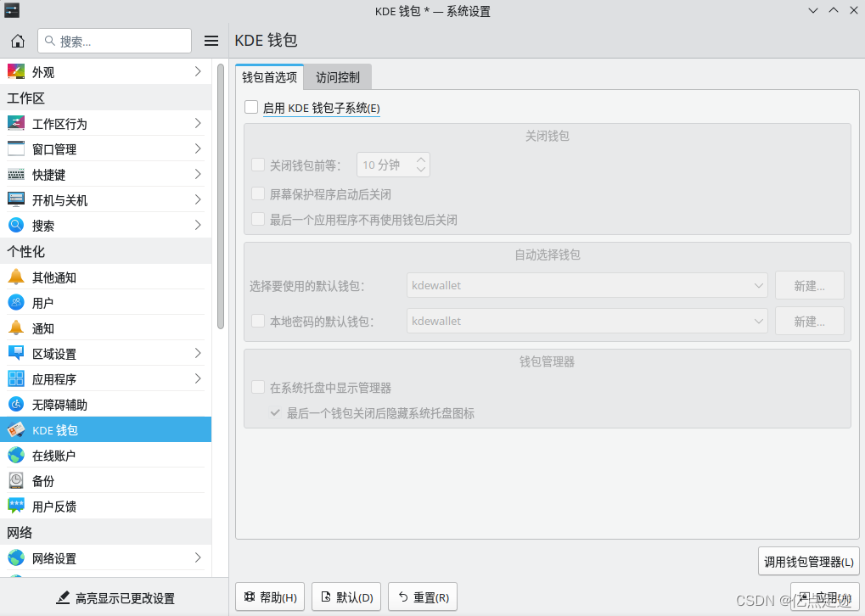
Task: Open the local password wallet dropdown
Action: 587,321
